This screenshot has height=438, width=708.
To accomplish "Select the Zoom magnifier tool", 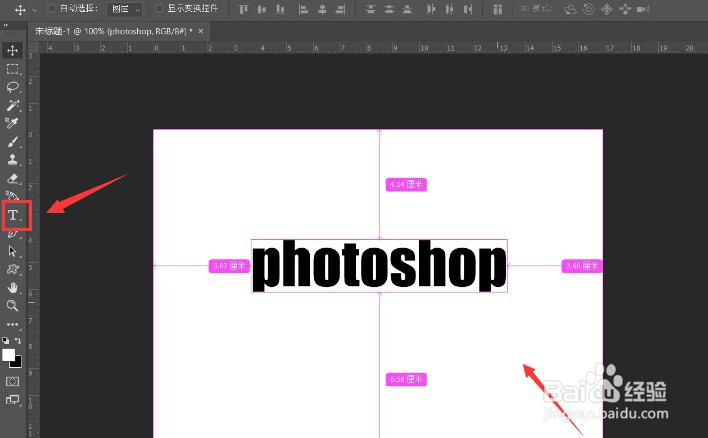I will (x=12, y=306).
